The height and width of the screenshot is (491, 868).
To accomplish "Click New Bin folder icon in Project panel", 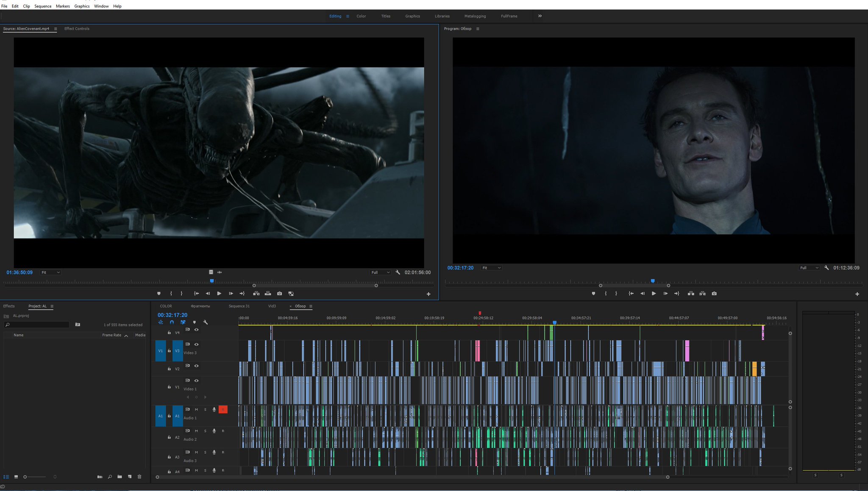I will (120, 477).
